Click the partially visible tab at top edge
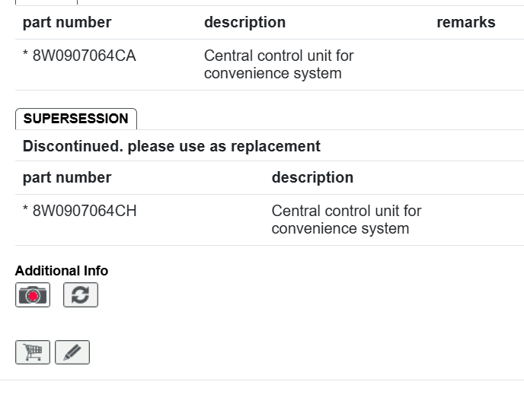Viewport: 524px width, 420px height. (46, 2)
